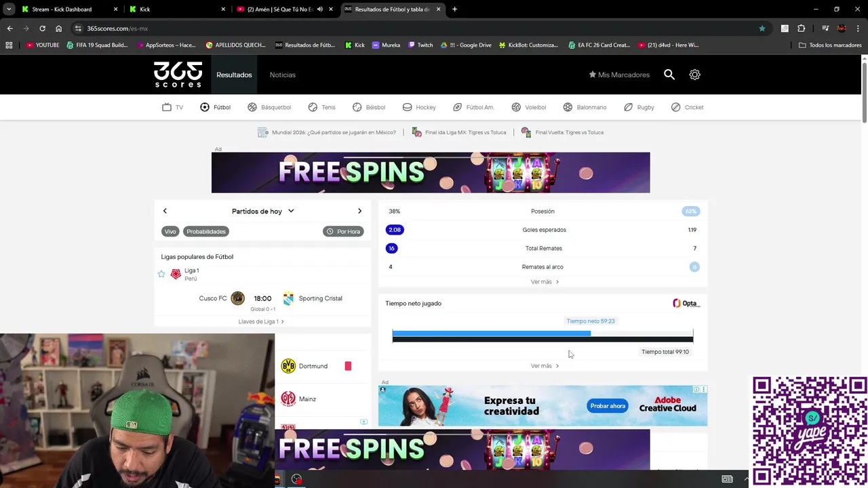Select the Fútbol Am. sport category
868x488 pixels.
(x=473, y=107)
